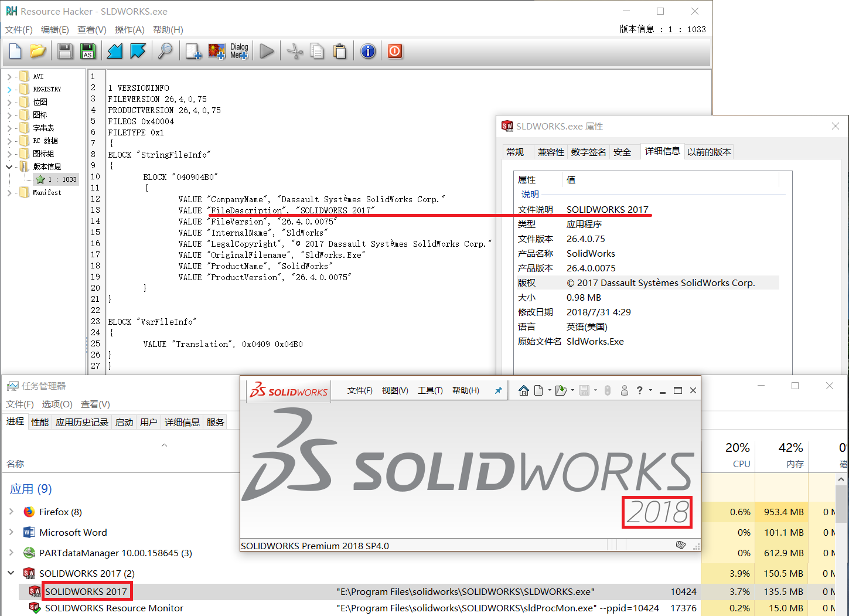Sort by the 名称 column header
The height and width of the screenshot is (616, 849).
pyautogui.click(x=15, y=464)
